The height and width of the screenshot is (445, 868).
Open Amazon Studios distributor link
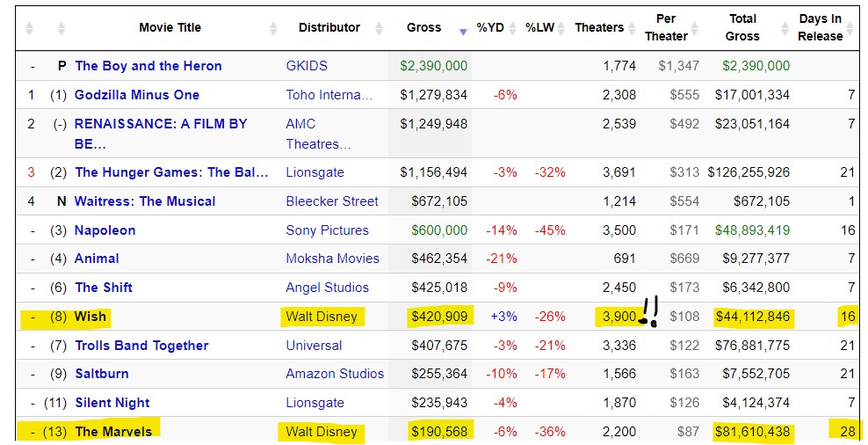pos(335,374)
